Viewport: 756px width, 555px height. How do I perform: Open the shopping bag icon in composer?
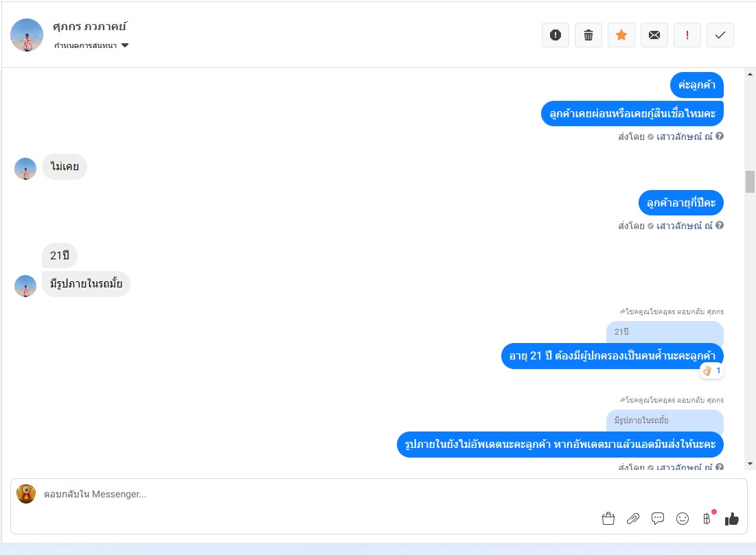pos(608,519)
